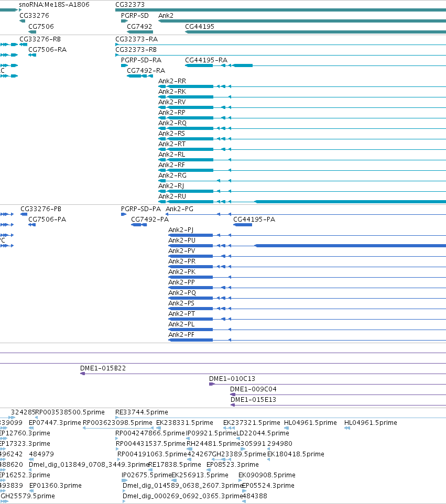This screenshot has height=504, width=446.
Task: Open the Ank2-RT transcript label
Action: click(x=172, y=144)
